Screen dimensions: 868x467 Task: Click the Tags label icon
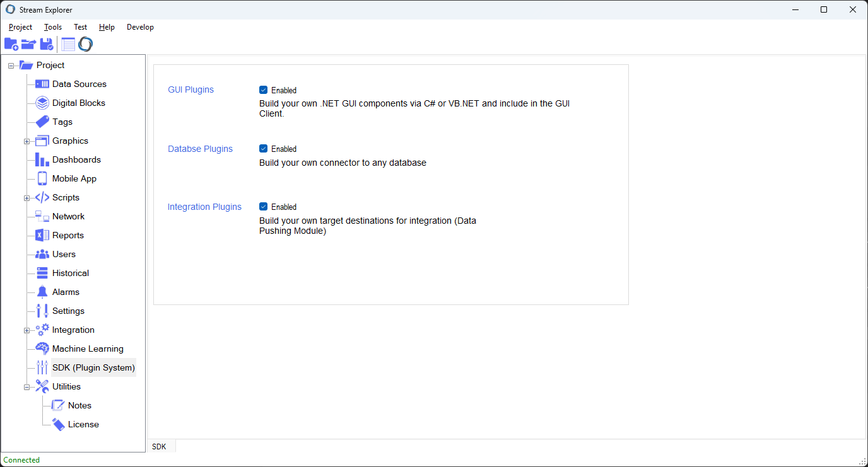pos(42,122)
